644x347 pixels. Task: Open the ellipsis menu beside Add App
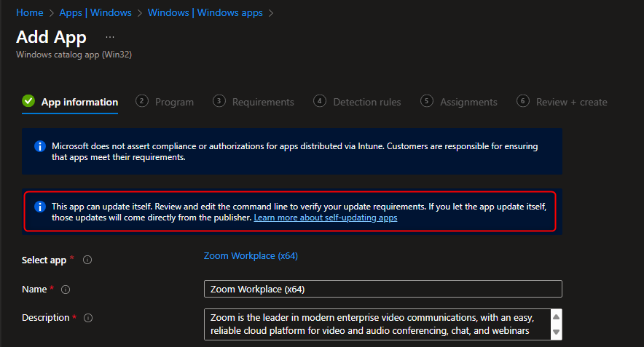coord(110,37)
